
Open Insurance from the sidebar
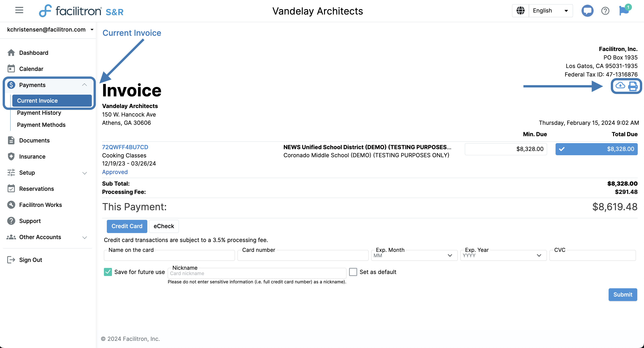coord(32,157)
